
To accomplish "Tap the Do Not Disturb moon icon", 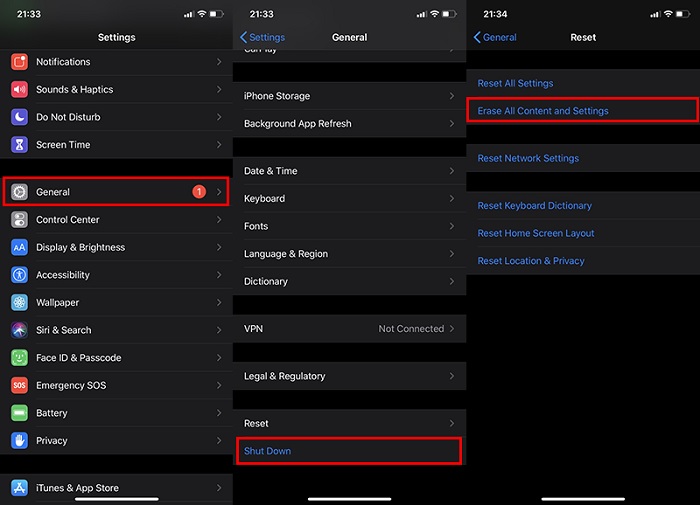I will (19, 117).
